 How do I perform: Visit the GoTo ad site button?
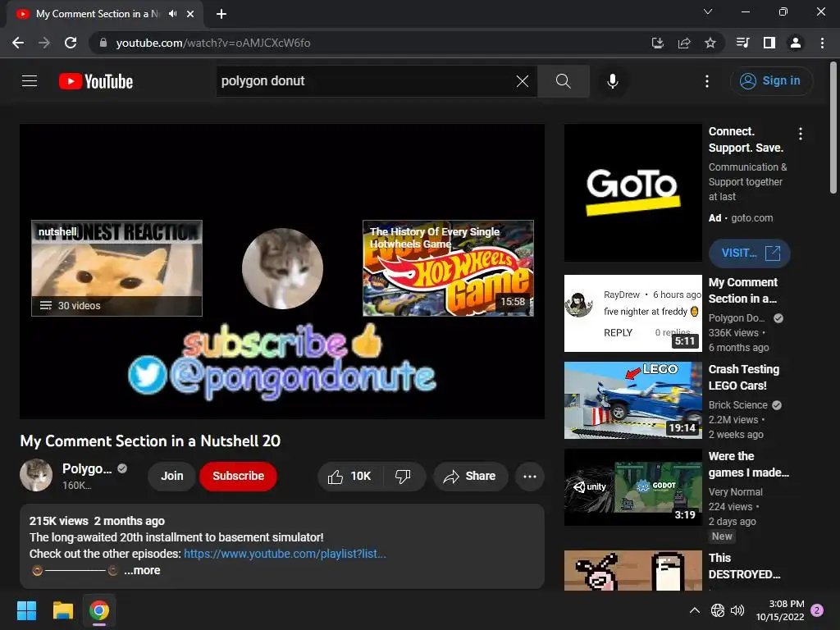750,253
